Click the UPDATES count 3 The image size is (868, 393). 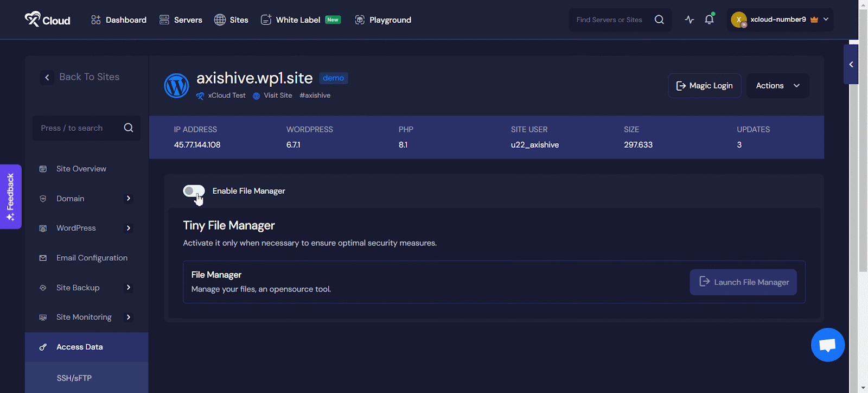(739, 145)
